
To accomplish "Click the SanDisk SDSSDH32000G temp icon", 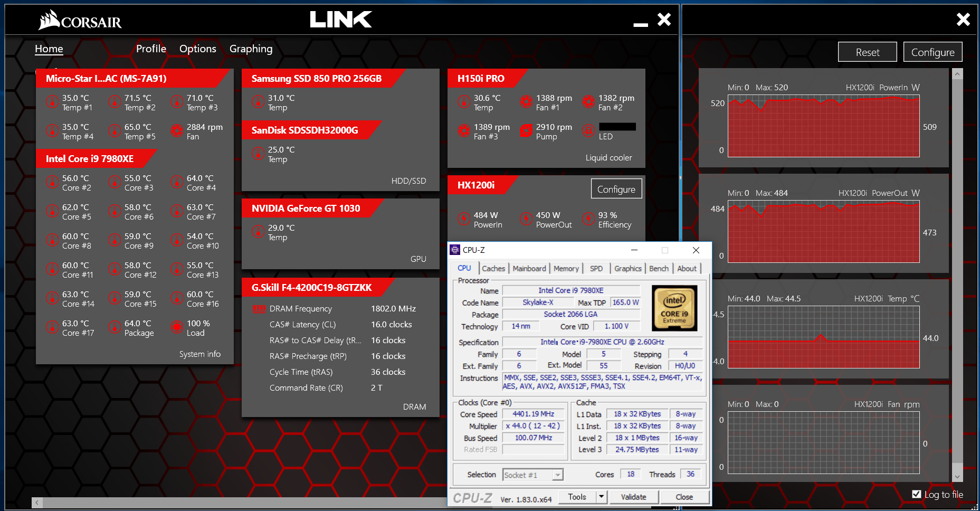I will pyautogui.click(x=258, y=153).
